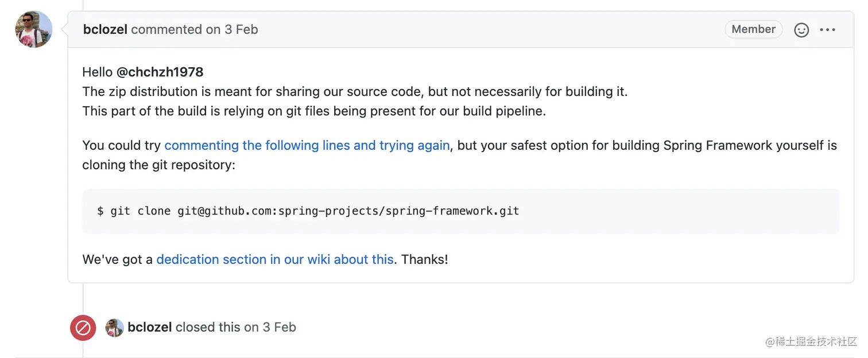Click the comment header's 3 Feb timestamp
The height and width of the screenshot is (358, 868).
pyautogui.click(x=241, y=30)
